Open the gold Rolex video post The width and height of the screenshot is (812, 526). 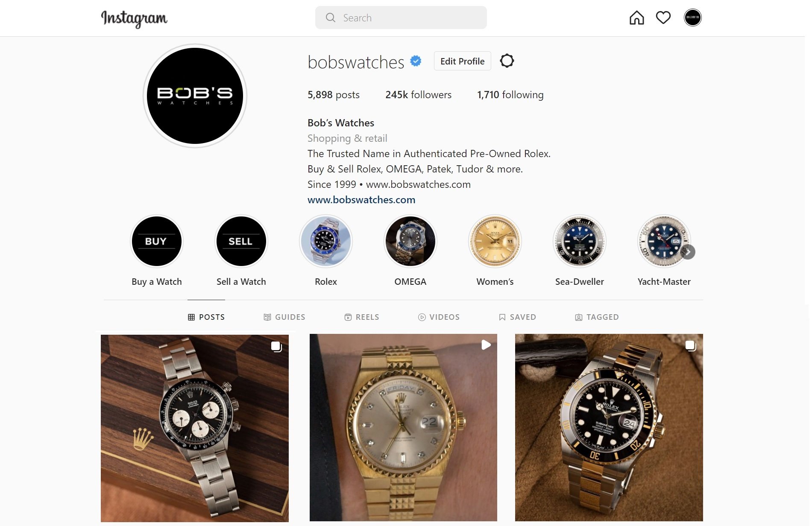point(403,427)
